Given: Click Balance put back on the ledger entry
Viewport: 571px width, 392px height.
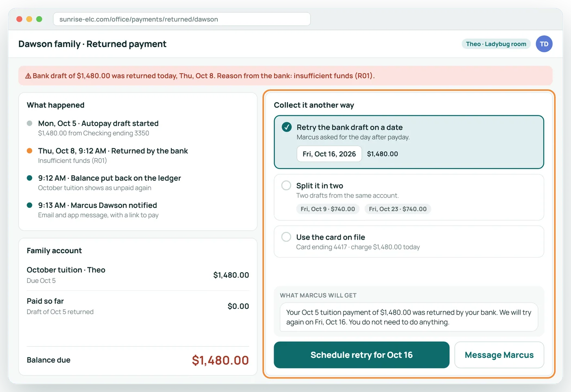Looking at the screenshot, I should (109, 183).
